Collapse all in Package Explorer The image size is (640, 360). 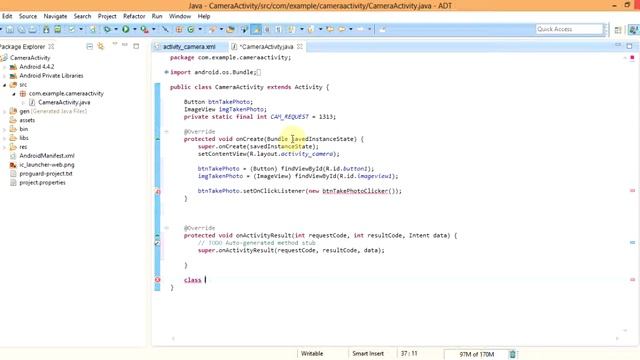90,47
